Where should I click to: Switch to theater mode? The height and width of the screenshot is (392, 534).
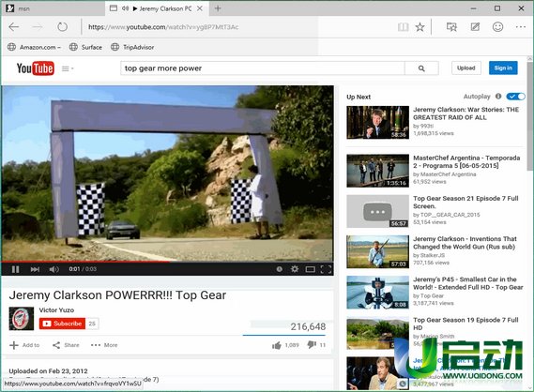click(311, 269)
